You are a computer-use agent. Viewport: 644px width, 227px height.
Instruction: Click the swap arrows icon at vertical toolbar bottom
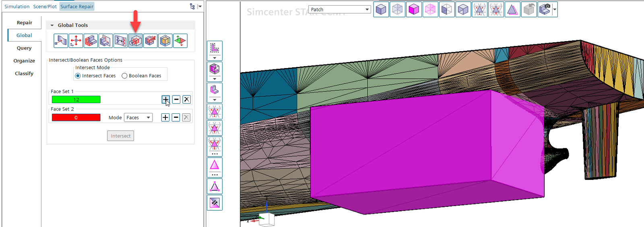215,203
